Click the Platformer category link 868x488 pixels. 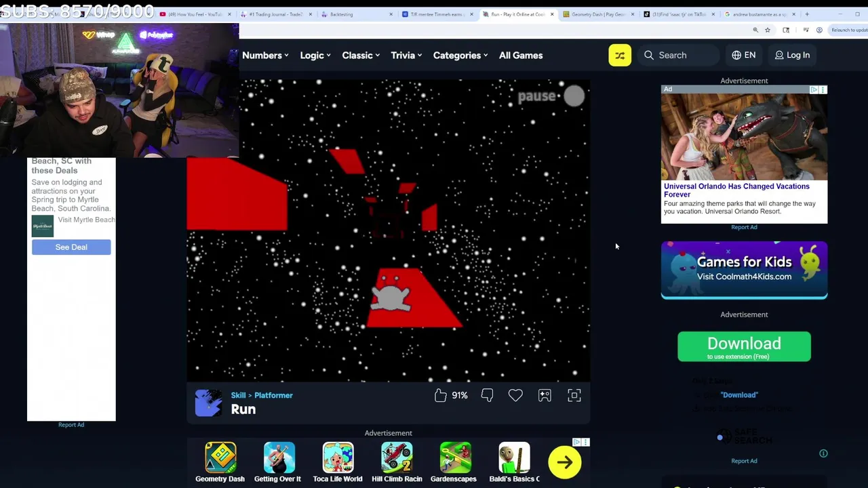click(273, 395)
